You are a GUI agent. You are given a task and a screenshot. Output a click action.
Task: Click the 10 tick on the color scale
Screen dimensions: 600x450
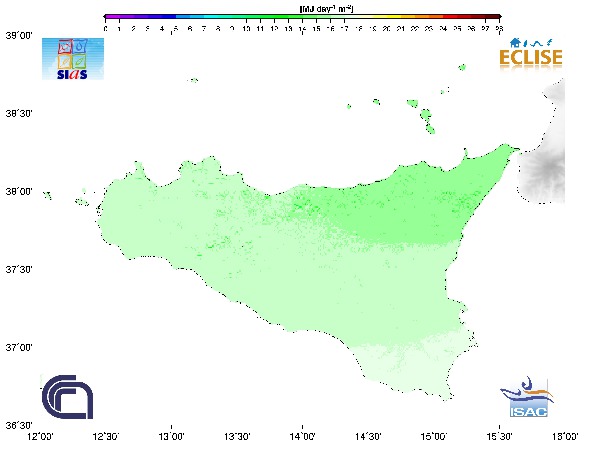[246, 29]
